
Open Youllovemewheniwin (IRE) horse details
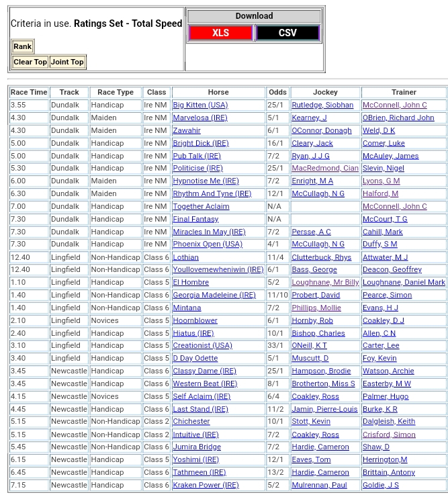coord(218,270)
